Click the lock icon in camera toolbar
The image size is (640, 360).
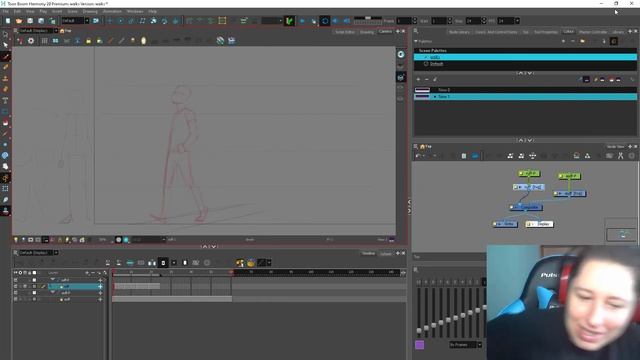tap(88, 41)
